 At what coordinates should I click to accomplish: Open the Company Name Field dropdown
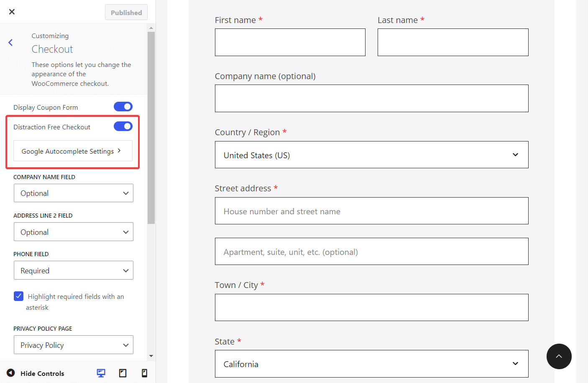[x=74, y=193]
